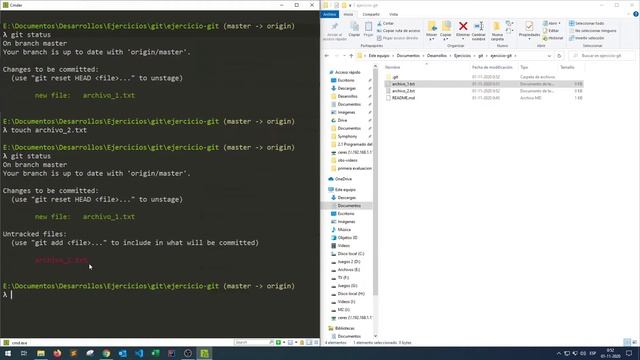Open the Archivo ribbon tab
Image resolution: width=640 pixels, height=360 pixels.
(x=329, y=14)
